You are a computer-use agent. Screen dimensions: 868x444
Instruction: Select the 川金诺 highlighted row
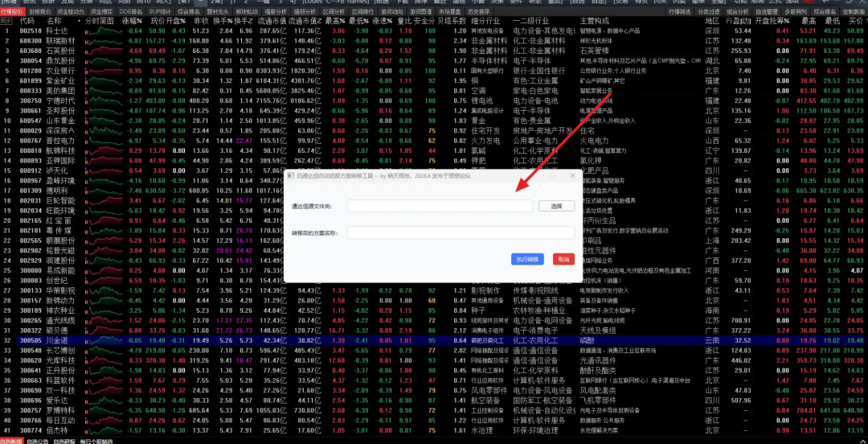point(434,339)
